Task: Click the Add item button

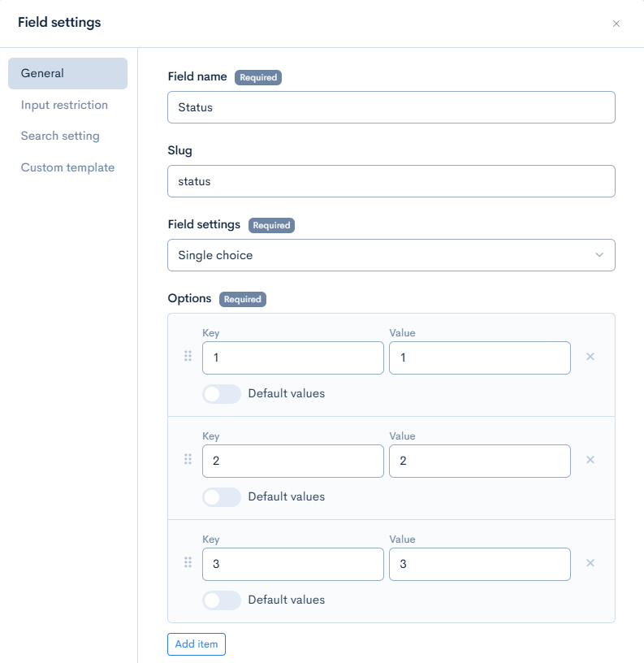Action: [x=197, y=644]
